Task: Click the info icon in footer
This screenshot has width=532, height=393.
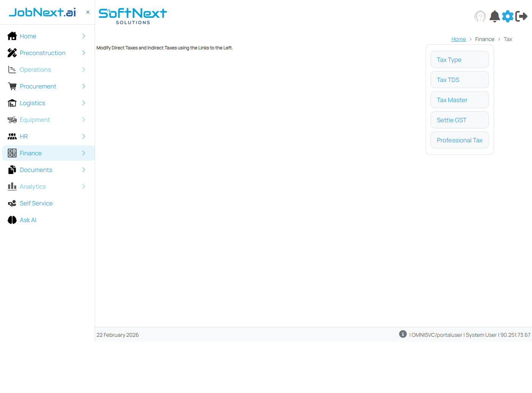Action: pyautogui.click(x=403, y=334)
